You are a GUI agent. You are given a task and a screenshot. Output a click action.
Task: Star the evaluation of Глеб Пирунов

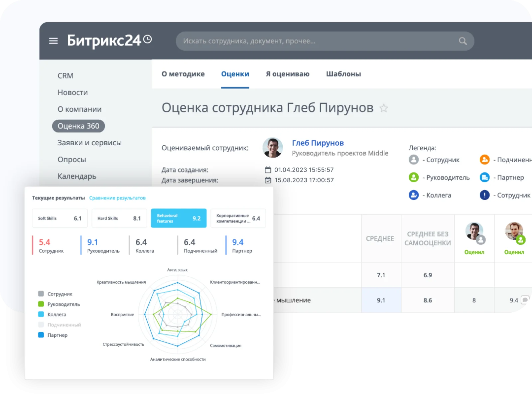(384, 108)
